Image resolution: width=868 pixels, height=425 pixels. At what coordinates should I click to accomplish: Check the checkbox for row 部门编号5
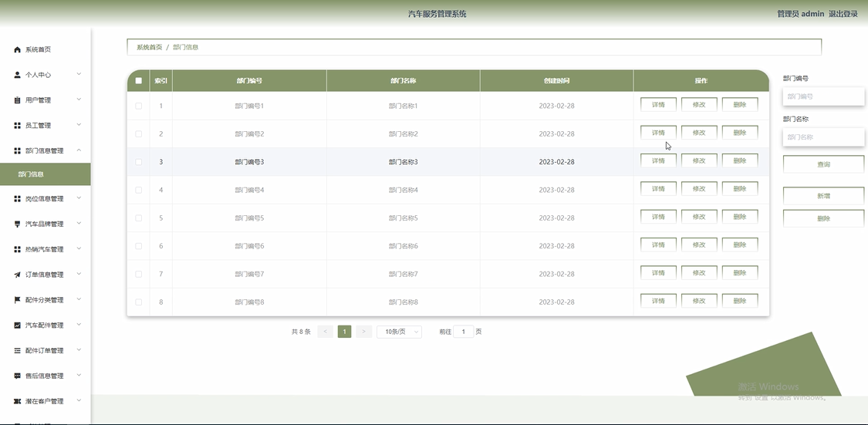click(x=138, y=218)
